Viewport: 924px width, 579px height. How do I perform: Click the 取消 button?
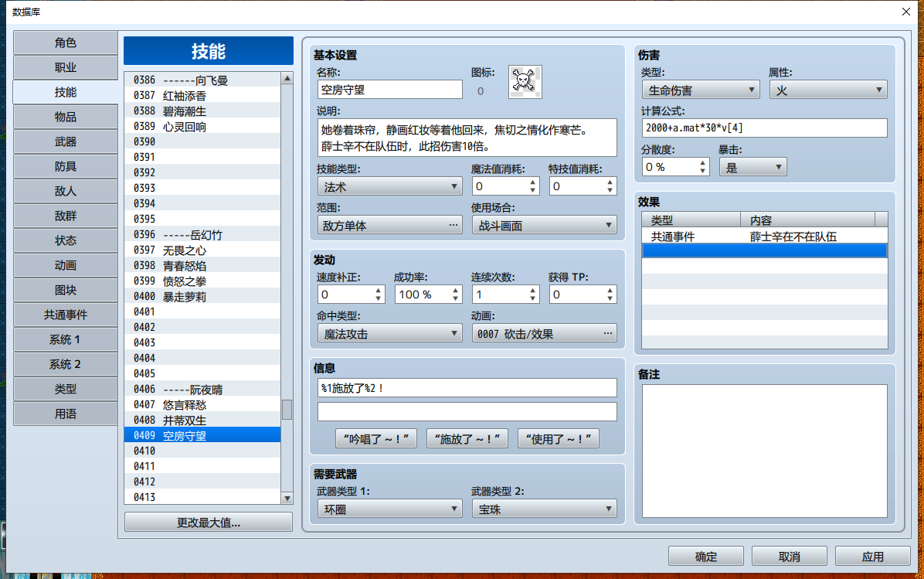(790, 557)
